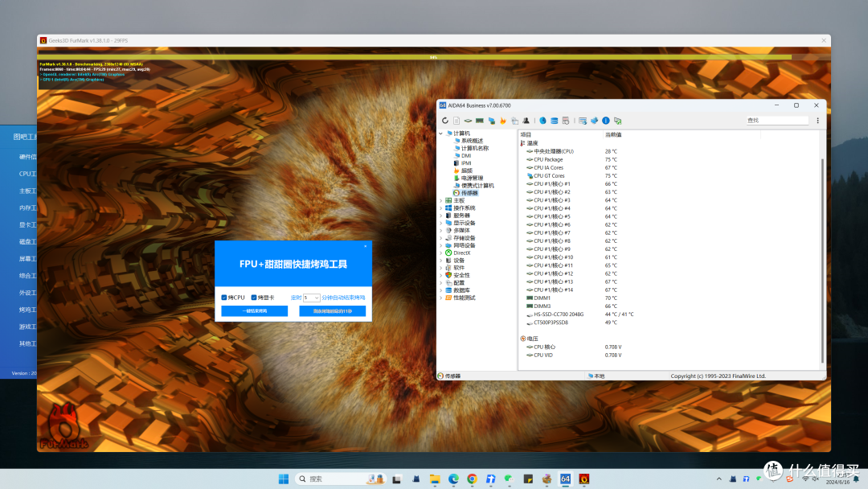The image size is (868, 489).
Task: Open the AIDA64 three-dot menu
Action: click(817, 121)
